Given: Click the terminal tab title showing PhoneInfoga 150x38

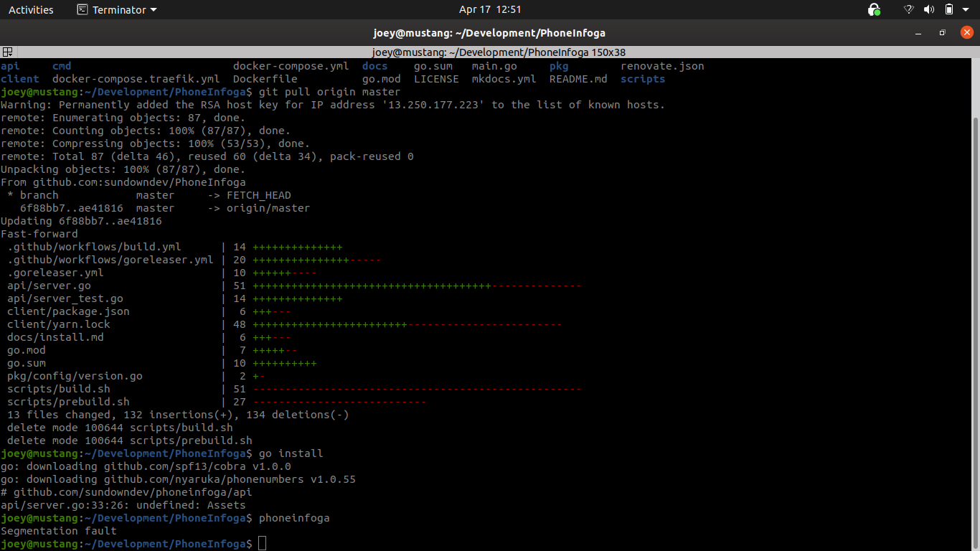Looking at the screenshot, I should tap(490, 52).
